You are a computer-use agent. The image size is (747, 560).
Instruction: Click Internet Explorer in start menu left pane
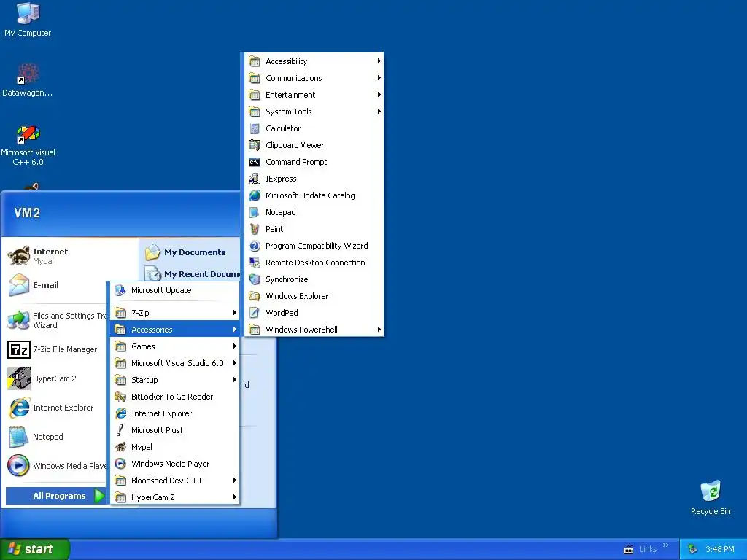click(55, 408)
